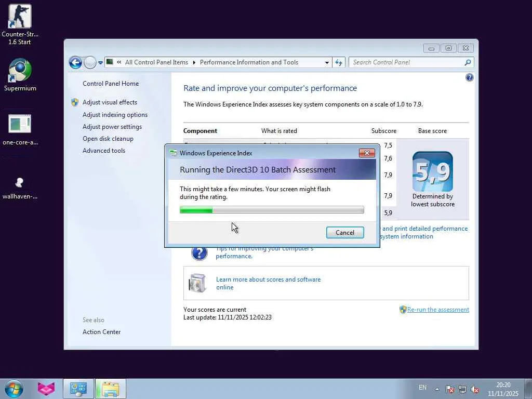
Task: Maximize the Control Panel window
Action: (448, 48)
